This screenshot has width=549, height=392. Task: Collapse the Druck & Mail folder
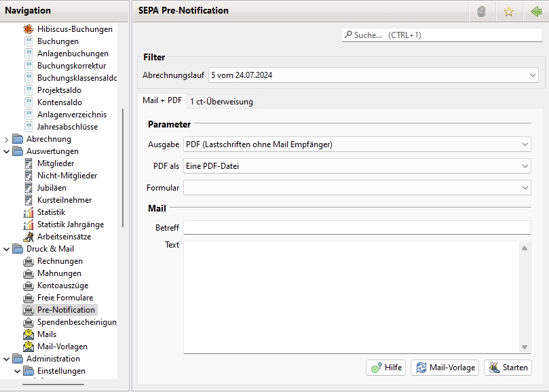[7, 249]
